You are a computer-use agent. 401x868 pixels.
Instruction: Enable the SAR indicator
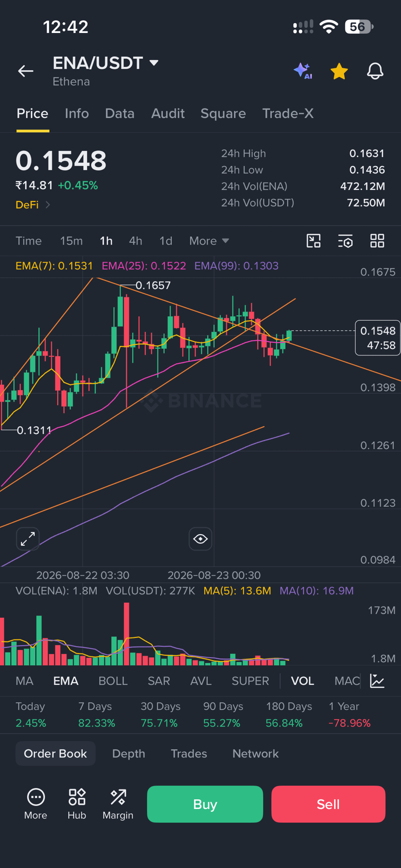point(159,681)
